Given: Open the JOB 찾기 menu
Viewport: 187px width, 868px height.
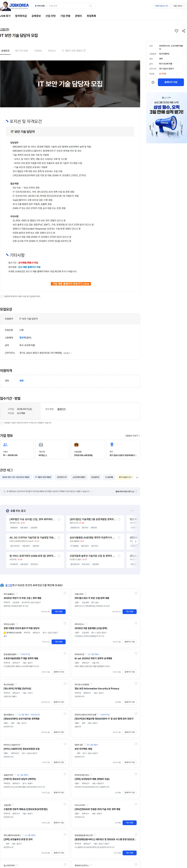Looking at the screenshot, I should (5, 16).
